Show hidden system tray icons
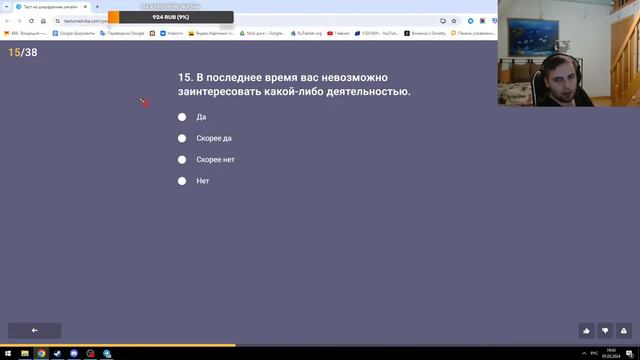This screenshot has height=360, width=640. 584,353
